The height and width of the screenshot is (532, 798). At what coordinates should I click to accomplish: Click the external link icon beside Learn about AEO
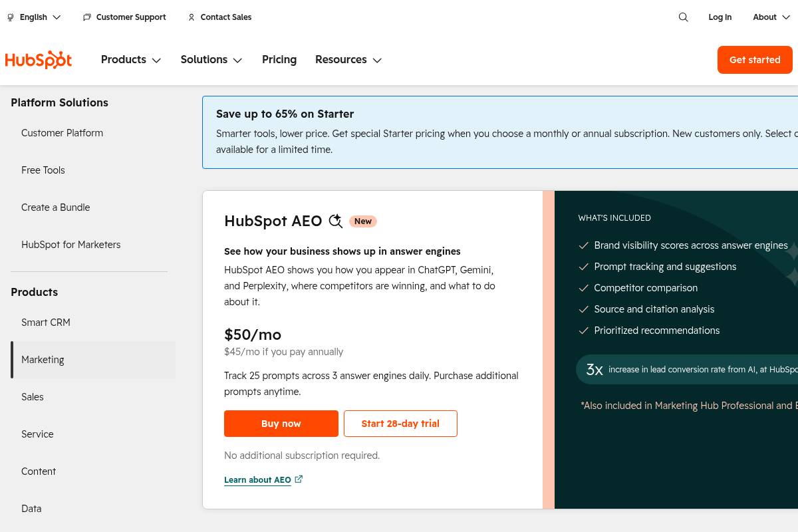click(299, 479)
